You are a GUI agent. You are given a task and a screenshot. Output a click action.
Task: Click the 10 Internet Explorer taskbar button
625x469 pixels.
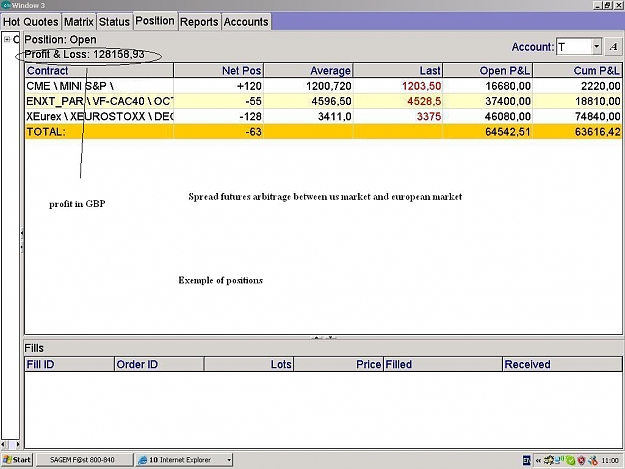pos(184,460)
